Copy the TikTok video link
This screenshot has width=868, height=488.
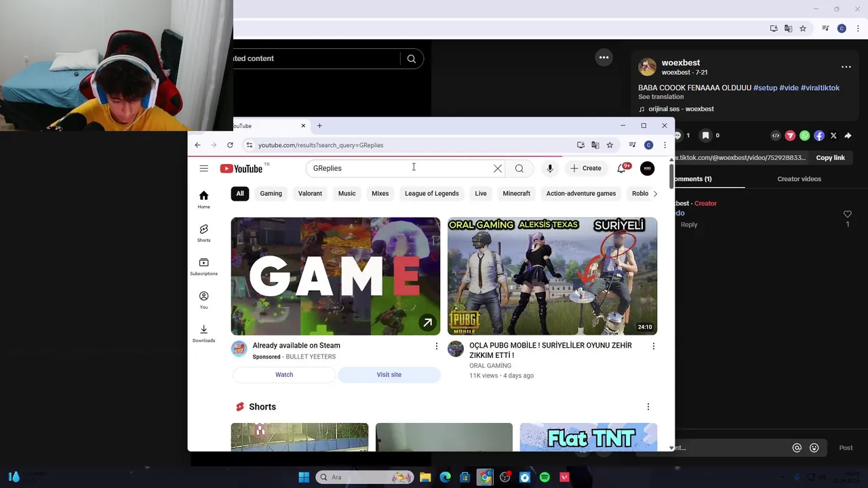click(830, 158)
